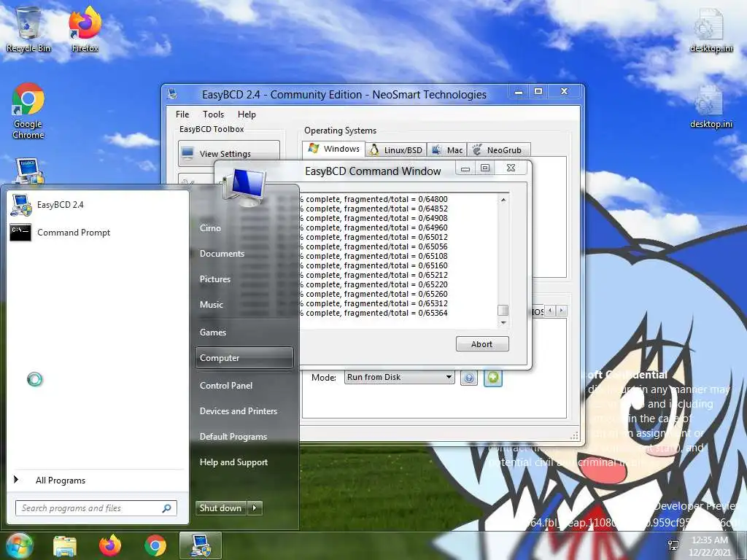The image size is (747, 560).
Task: Click the Windows Start orb
Action: (x=19, y=545)
